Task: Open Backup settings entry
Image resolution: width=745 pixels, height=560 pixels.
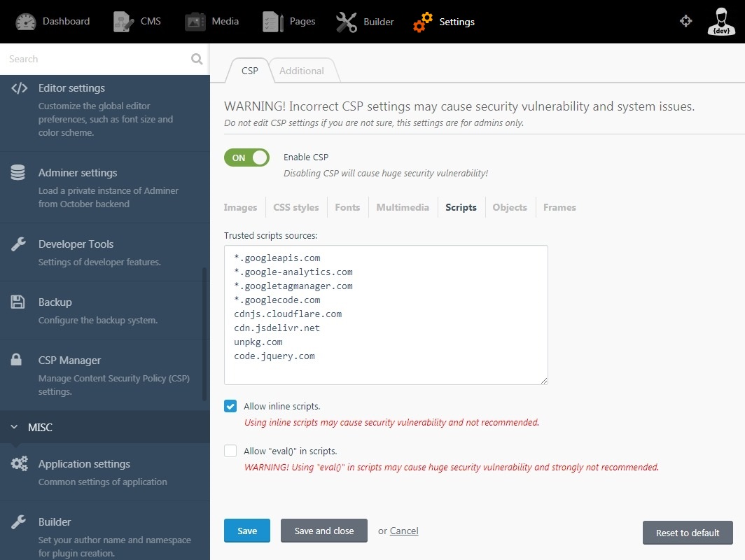Action: 104,310
